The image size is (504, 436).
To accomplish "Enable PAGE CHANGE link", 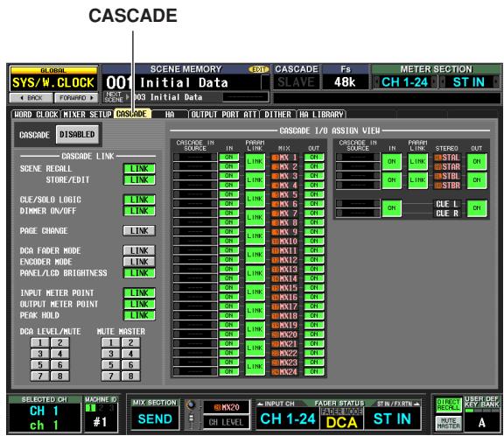I will pyautogui.click(x=139, y=231).
